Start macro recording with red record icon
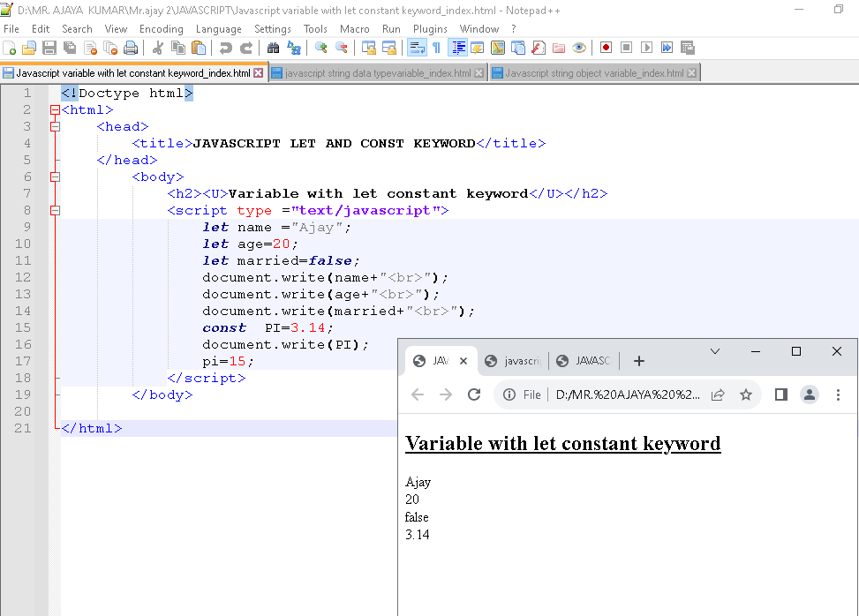 click(607, 48)
